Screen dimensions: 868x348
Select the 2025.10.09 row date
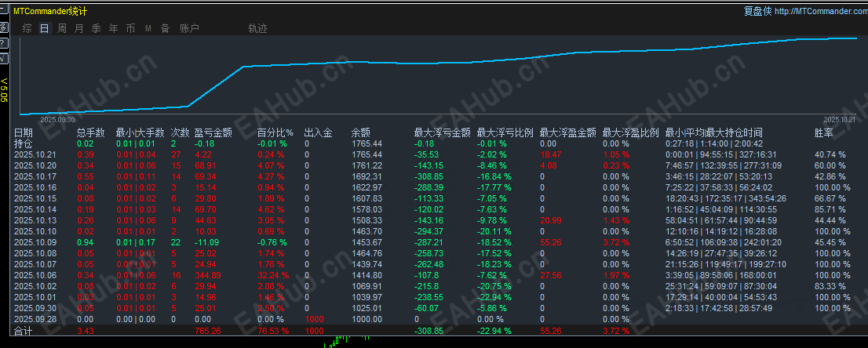click(35, 242)
